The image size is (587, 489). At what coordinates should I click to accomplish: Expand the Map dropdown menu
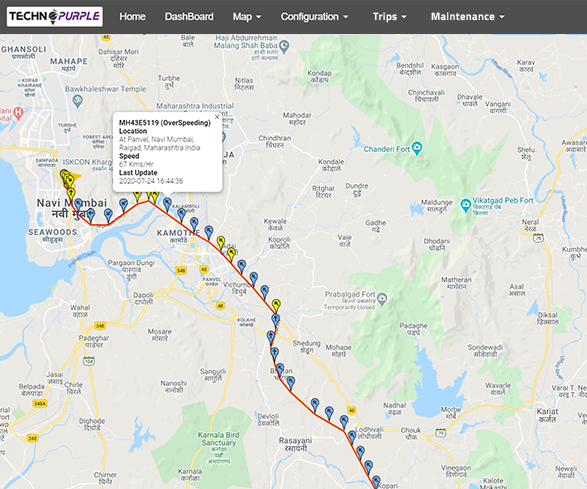(x=247, y=17)
